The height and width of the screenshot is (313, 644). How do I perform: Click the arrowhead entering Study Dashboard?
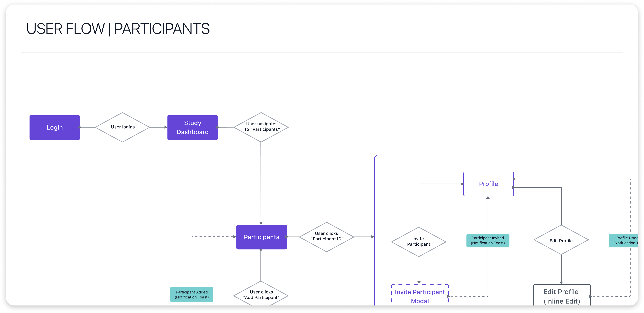pos(166,127)
